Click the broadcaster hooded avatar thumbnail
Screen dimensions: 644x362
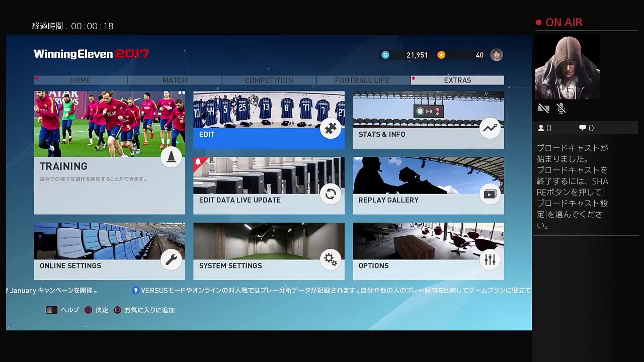pos(568,67)
